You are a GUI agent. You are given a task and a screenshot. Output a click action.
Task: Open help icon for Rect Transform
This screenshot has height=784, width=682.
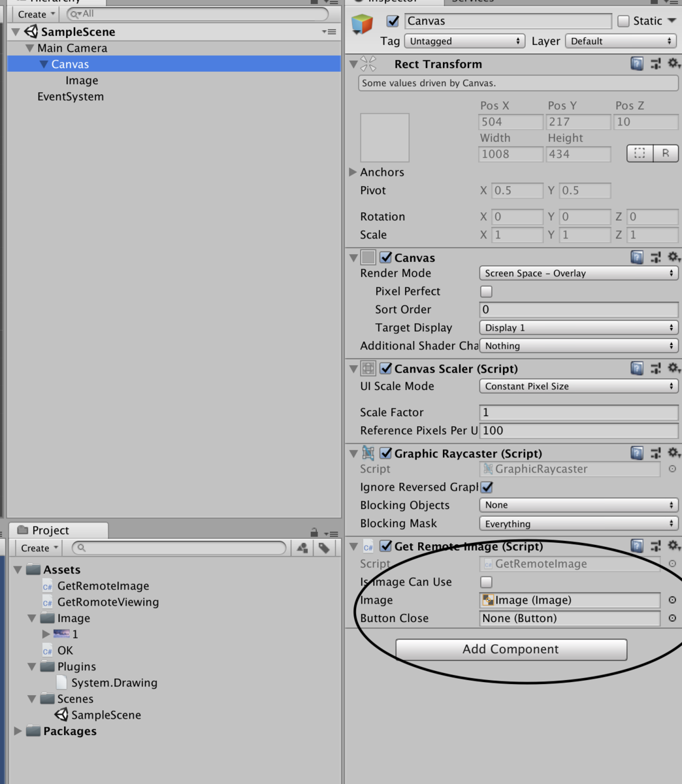637,63
